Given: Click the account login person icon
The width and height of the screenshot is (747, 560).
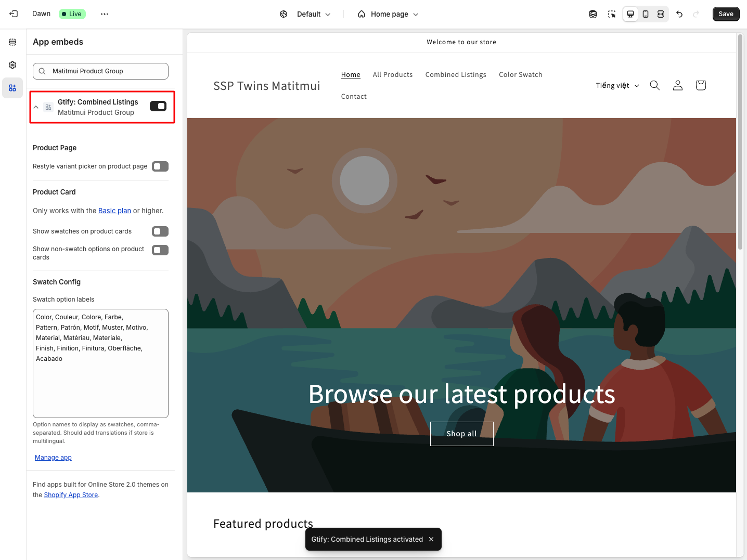Looking at the screenshot, I should pyautogui.click(x=678, y=85).
